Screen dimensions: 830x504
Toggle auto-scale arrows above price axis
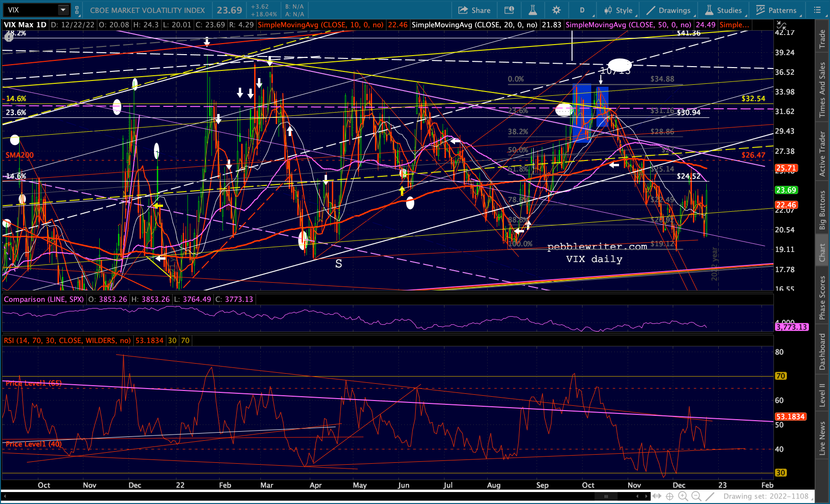pyautogui.click(x=782, y=25)
